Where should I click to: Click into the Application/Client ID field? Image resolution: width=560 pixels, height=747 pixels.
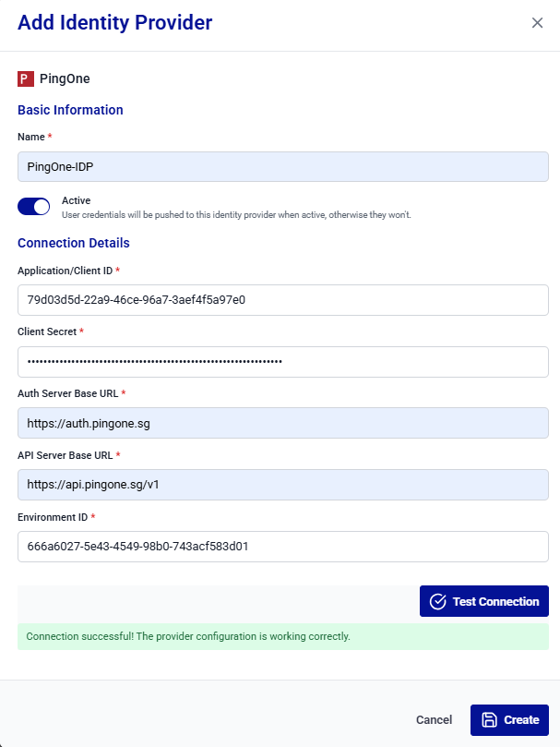282,300
